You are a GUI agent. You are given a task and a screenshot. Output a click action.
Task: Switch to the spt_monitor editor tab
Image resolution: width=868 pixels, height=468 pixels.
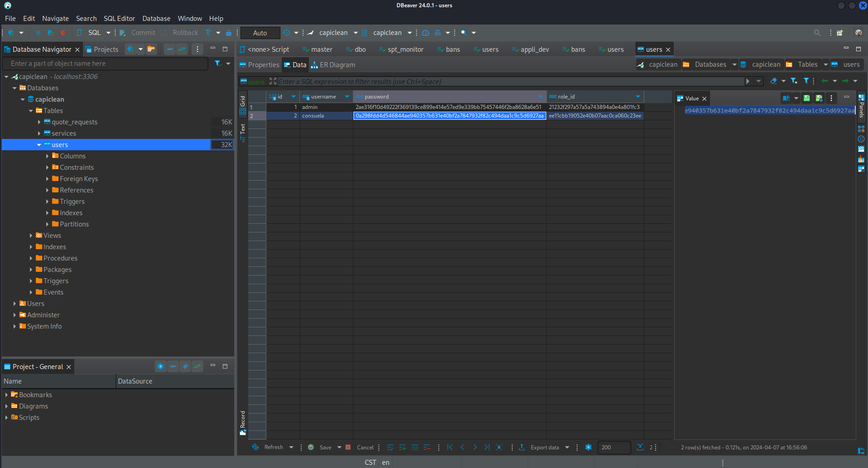pyautogui.click(x=401, y=49)
